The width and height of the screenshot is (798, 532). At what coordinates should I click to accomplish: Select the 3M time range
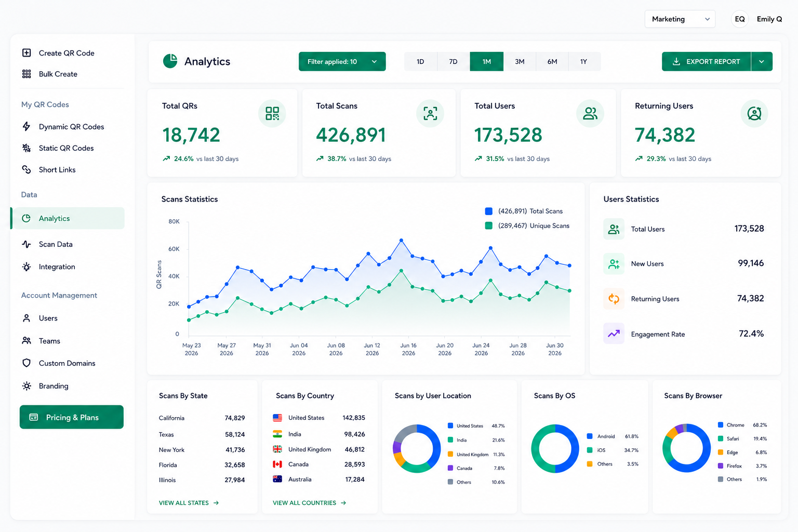(x=520, y=61)
